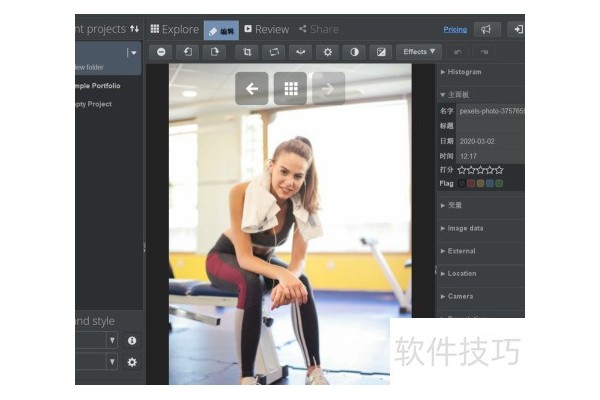The height and width of the screenshot is (400, 600).
Task: Click the flip/mirror tool icon
Action: coord(301,52)
